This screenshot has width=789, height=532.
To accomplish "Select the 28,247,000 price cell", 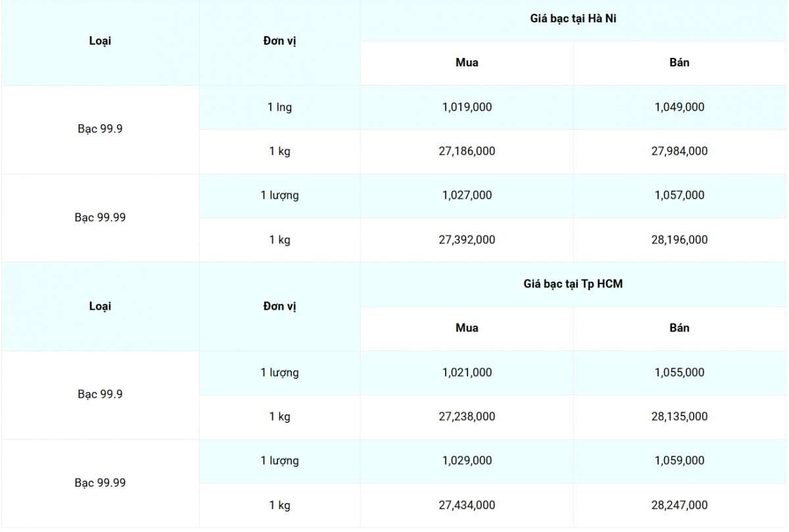I will pyautogui.click(x=679, y=506).
